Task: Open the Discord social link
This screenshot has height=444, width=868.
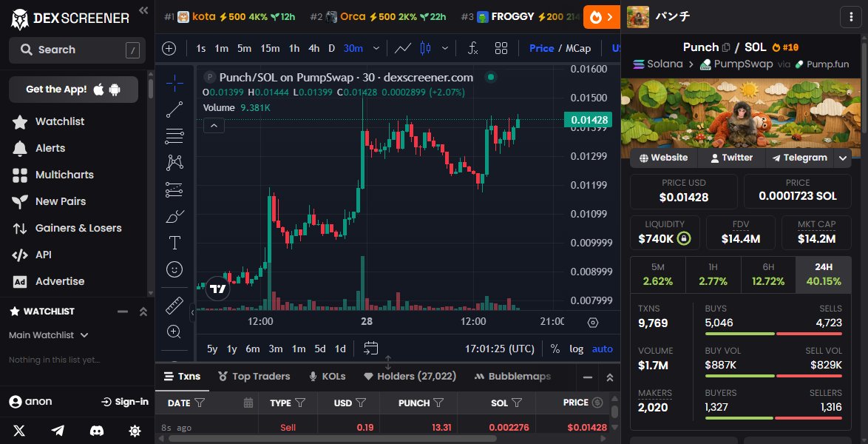Action: pyautogui.click(x=97, y=431)
